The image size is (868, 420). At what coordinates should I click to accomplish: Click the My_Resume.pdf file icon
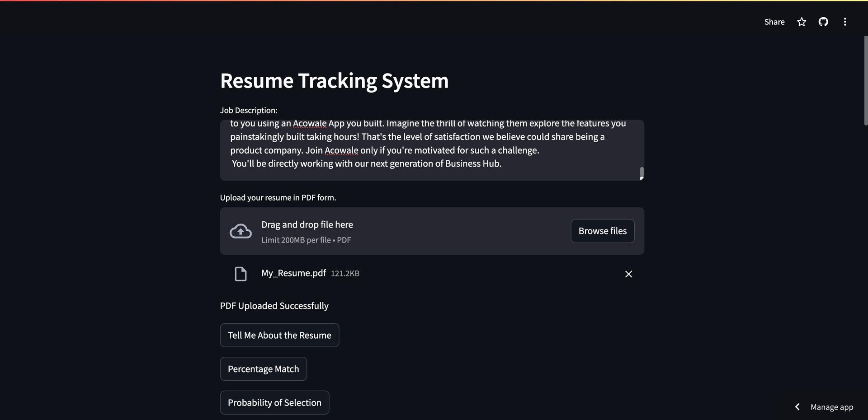[x=240, y=274]
